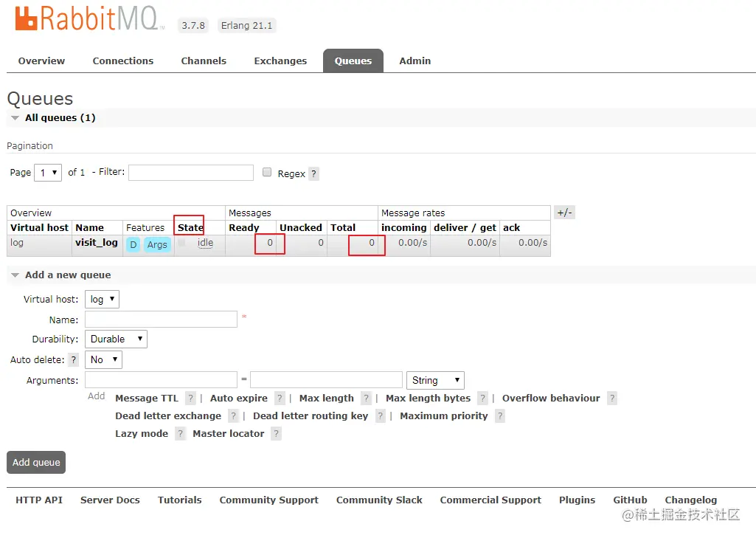Sort by Unacked column header
756x538 pixels.
[301, 228]
